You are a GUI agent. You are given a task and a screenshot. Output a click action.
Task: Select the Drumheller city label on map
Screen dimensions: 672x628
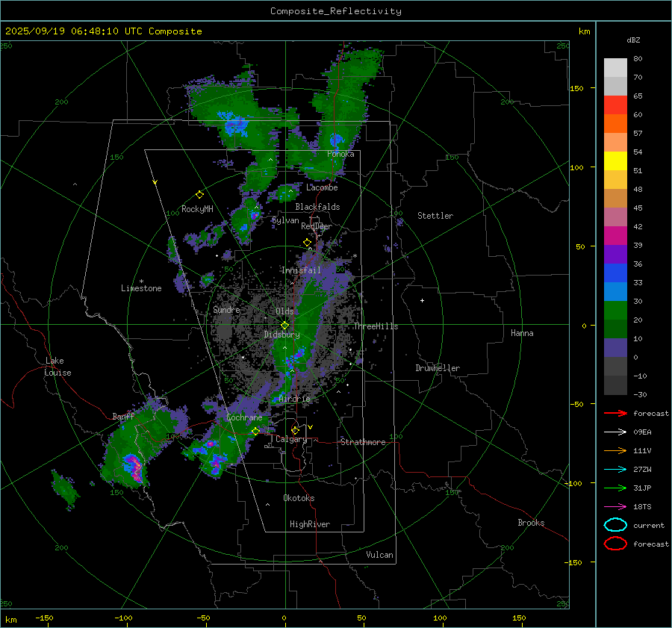coord(438,368)
